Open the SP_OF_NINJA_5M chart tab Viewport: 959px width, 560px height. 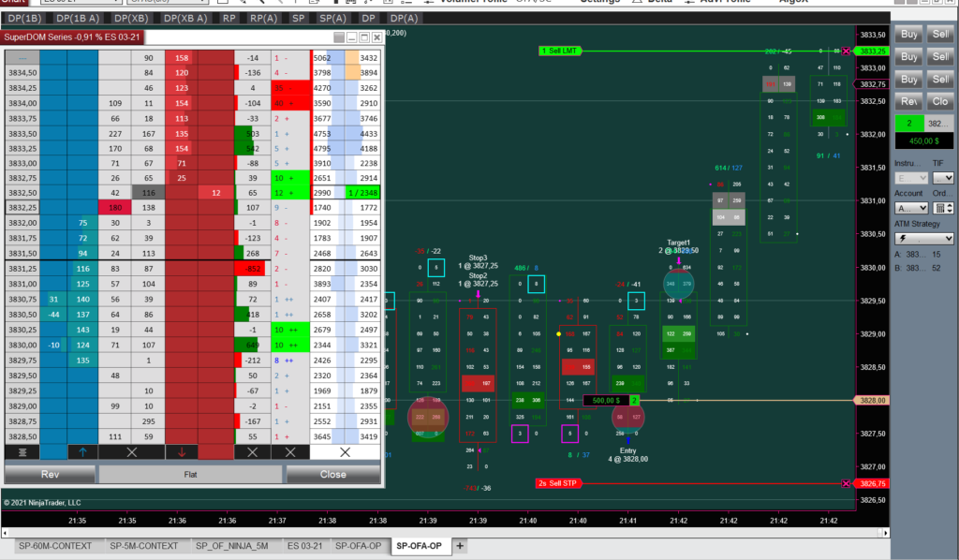[x=232, y=546]
